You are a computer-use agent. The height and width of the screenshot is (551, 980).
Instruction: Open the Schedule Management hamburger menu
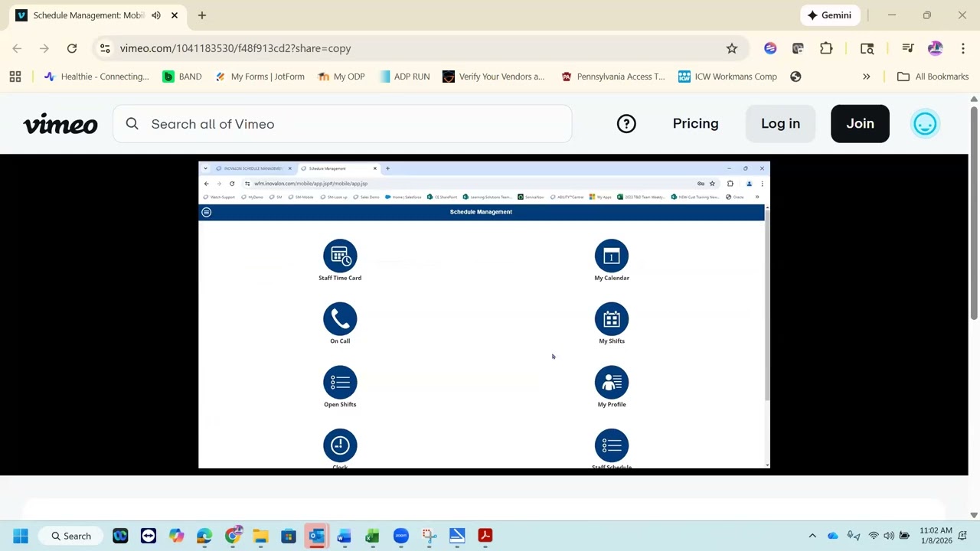pos(206,212)
